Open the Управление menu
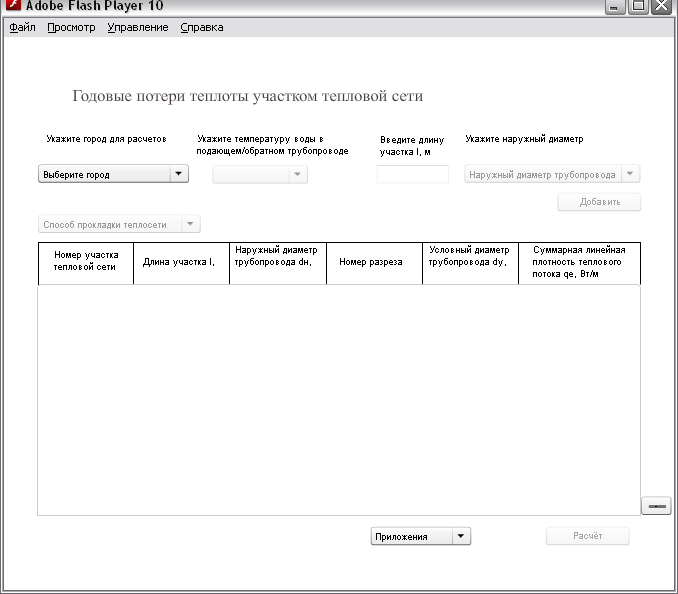This screenshot has width=678, height=594. pos(138,27)
